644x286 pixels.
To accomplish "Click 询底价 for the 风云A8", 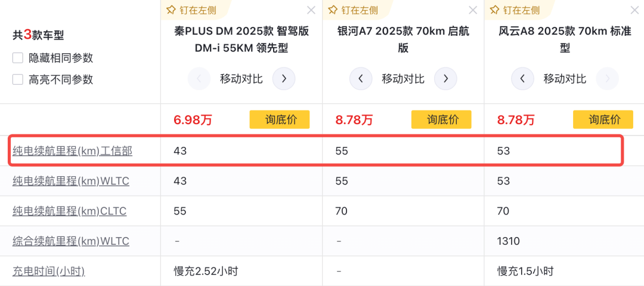I will click(x=603, y=119).
